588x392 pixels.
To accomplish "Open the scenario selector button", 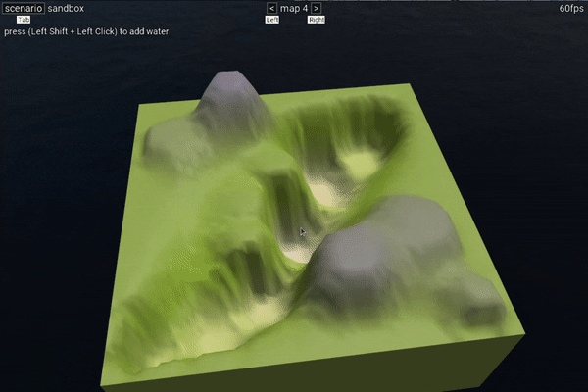I will coord(24,8).
